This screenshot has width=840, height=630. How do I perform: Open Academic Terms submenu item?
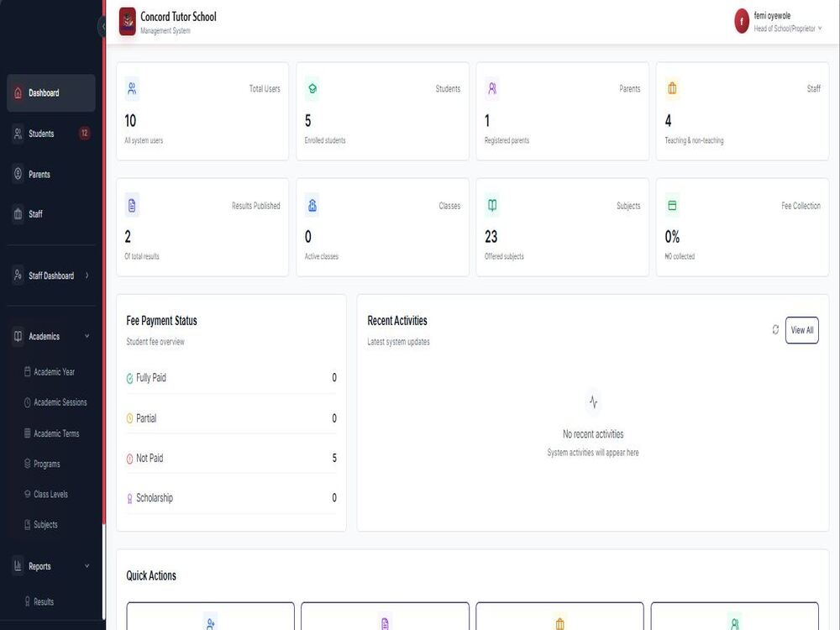(54, 433)
